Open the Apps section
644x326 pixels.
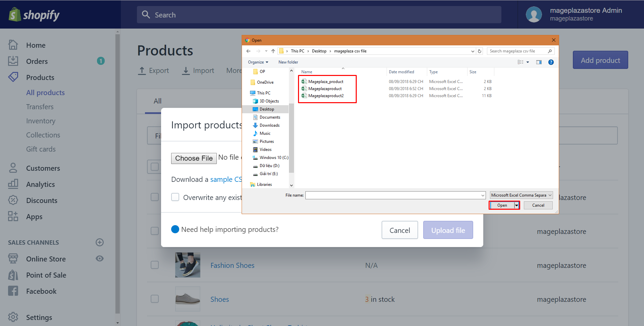tap(34, 216)
